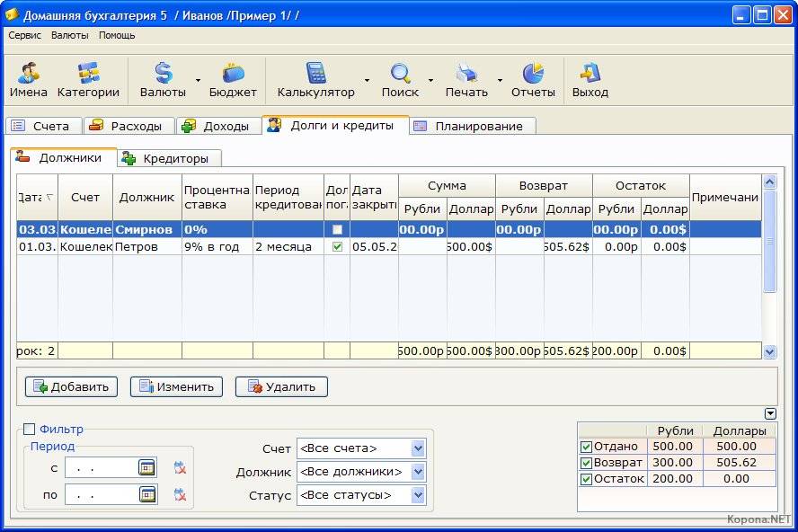Image resolution: width=798 pixels, height=532 pixels.
Task: Switch to the Расходы tab
Action: coord(129,126)
